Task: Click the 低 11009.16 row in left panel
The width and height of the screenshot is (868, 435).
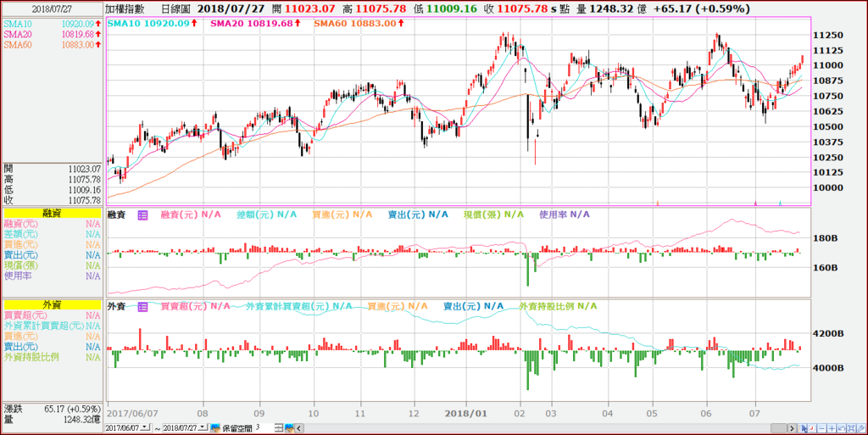Action: [52, 190]
